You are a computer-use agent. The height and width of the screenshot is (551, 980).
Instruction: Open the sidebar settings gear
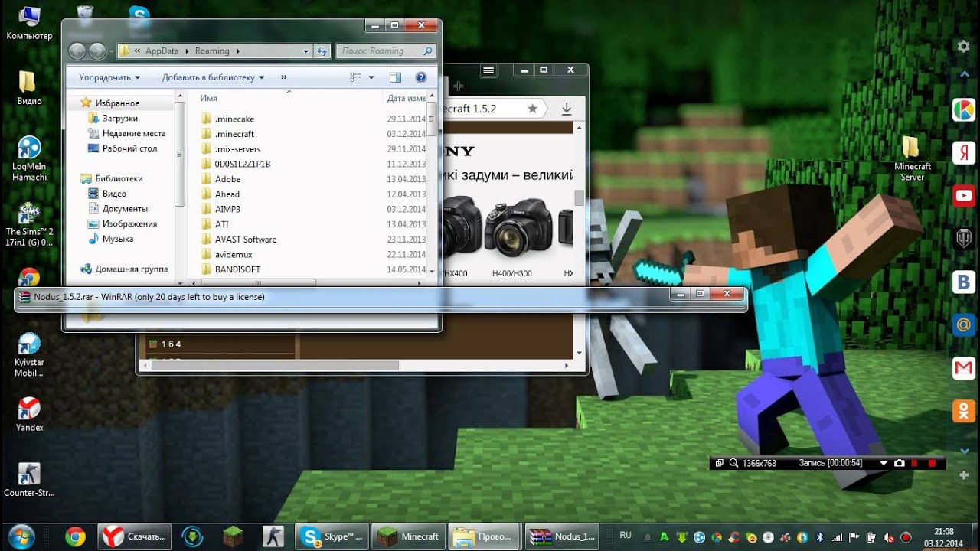[964, 47]
